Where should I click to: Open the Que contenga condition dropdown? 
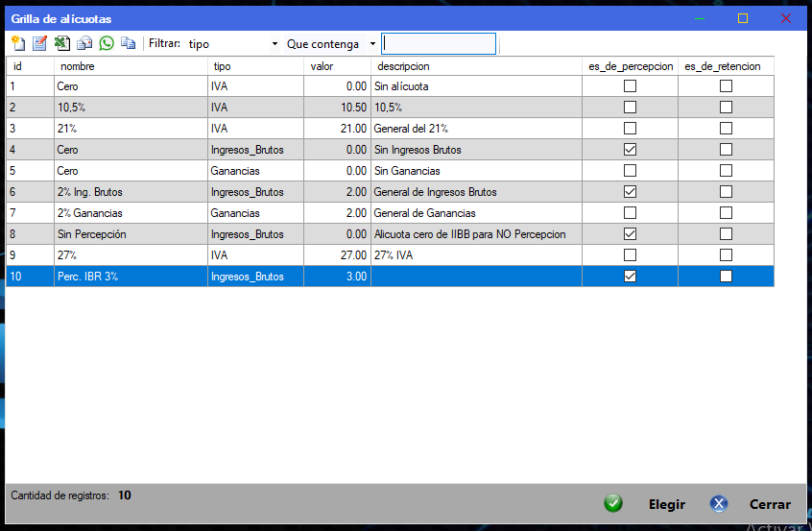(x=372, y=44)
